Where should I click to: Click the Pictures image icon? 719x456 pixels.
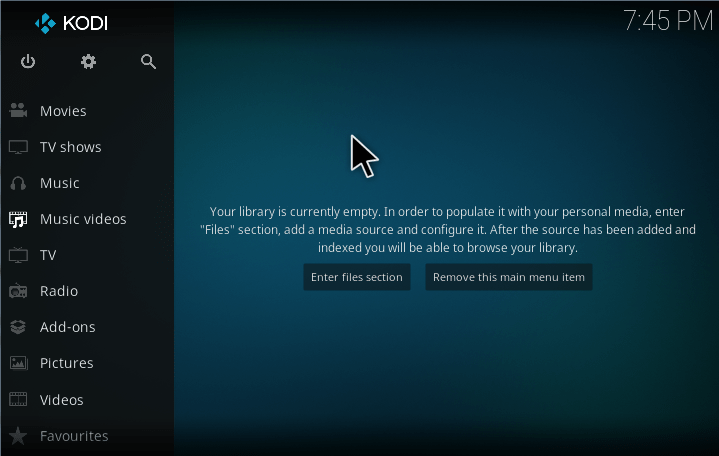(x=18, y=363)
